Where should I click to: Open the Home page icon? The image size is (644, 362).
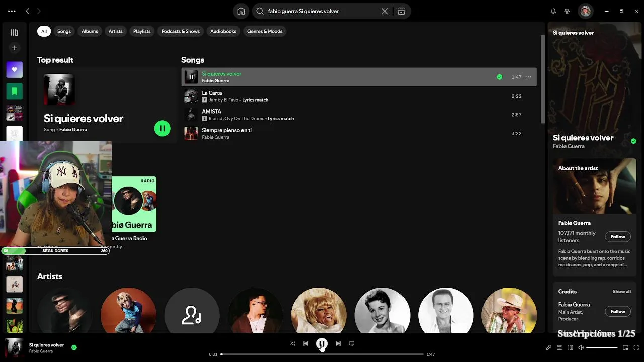click(241, 11)
